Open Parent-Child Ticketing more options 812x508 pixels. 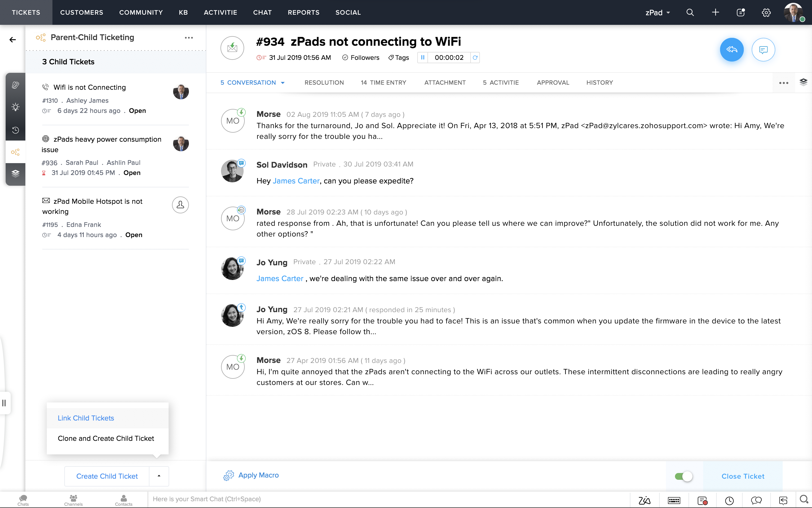click(189, 38)
